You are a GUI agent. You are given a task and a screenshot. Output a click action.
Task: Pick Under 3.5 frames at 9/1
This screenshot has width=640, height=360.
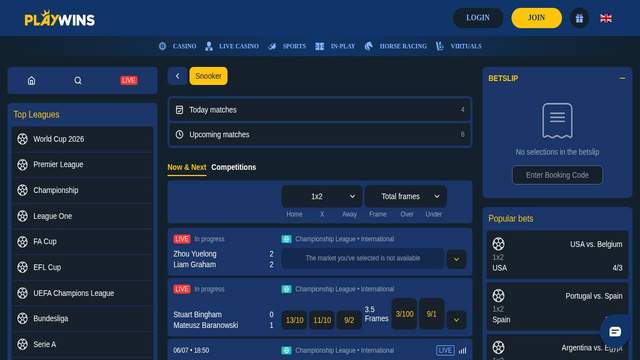tap(431, 314)
